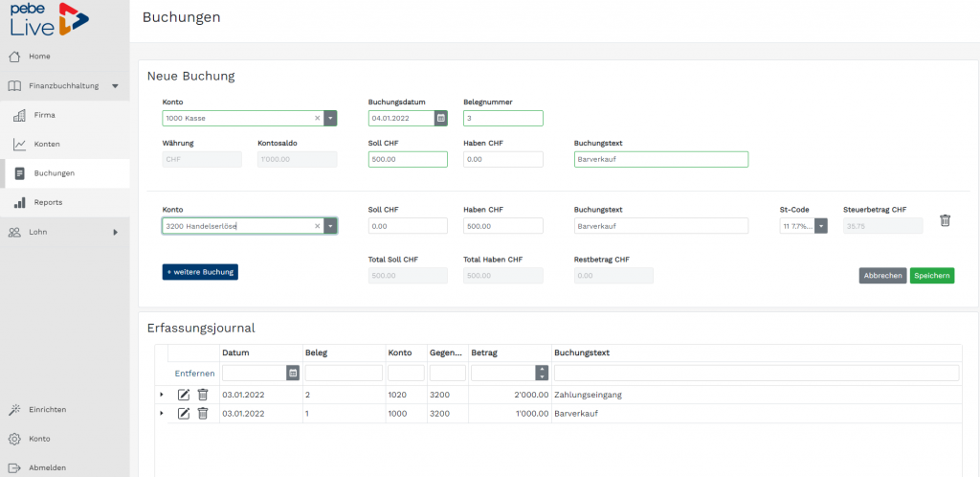This screenshot has height=477, width=980.
Task: Open the St-Code dropdown
Action: pyautogui.click(x=820, y=226)
